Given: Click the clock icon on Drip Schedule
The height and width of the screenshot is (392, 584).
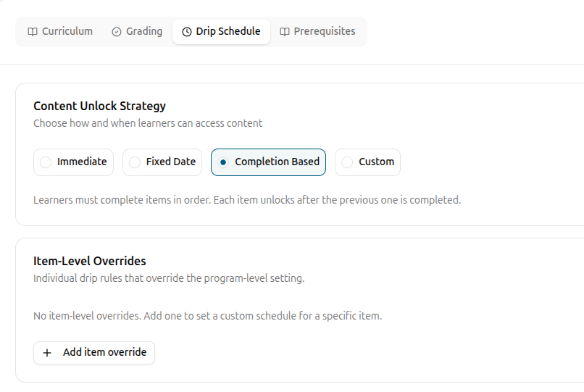Looking at the screenshot, I should 187,32.
